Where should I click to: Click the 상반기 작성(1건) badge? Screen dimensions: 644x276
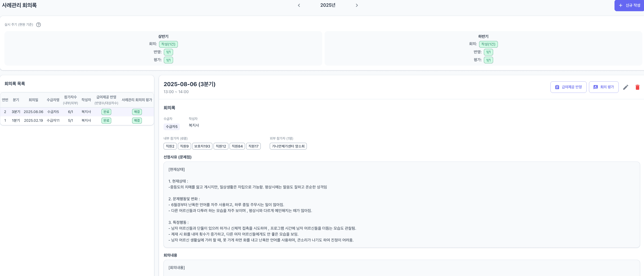[168, 44]
